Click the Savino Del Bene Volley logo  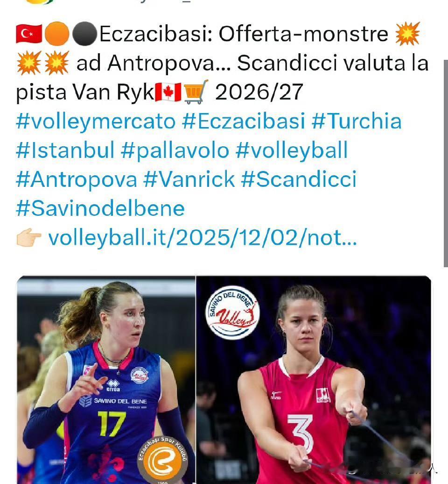[232, 313]
